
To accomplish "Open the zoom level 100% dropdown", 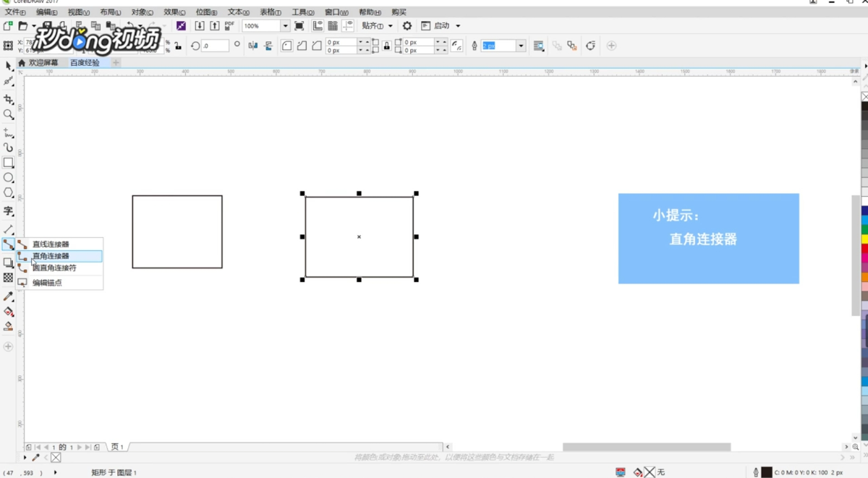I will click(285, 26).
